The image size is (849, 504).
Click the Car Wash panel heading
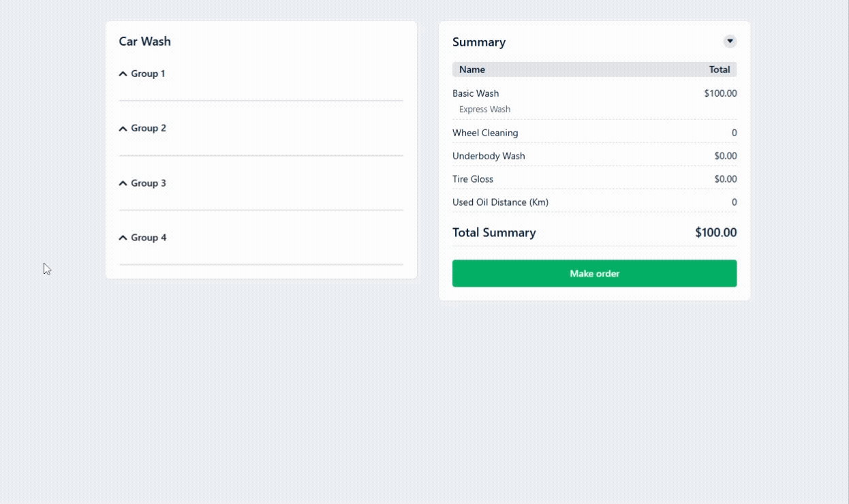[144, 42]
